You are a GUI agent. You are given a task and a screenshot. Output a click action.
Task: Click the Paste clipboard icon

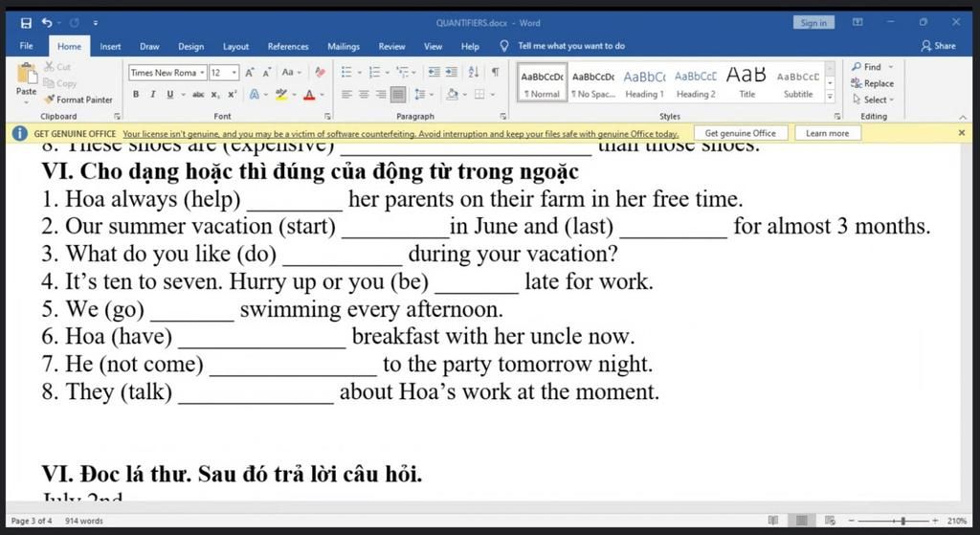(x=26, y=74)
